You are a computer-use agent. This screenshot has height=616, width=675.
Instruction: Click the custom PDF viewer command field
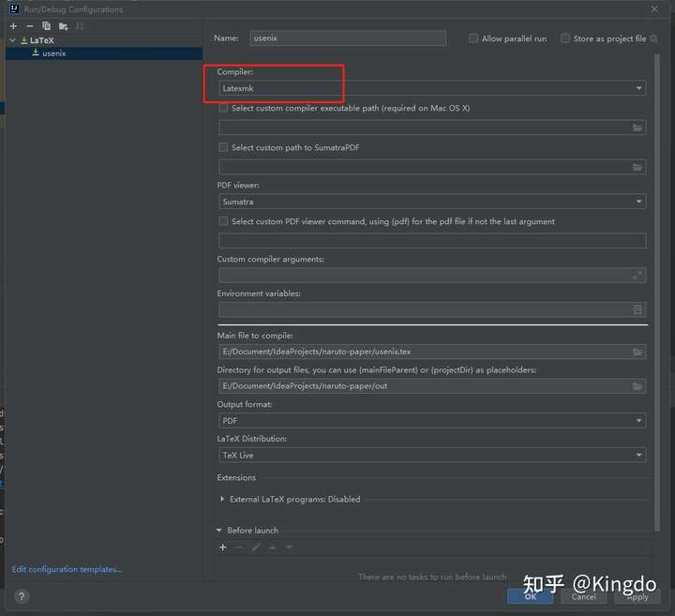click(x=432, y=241)
